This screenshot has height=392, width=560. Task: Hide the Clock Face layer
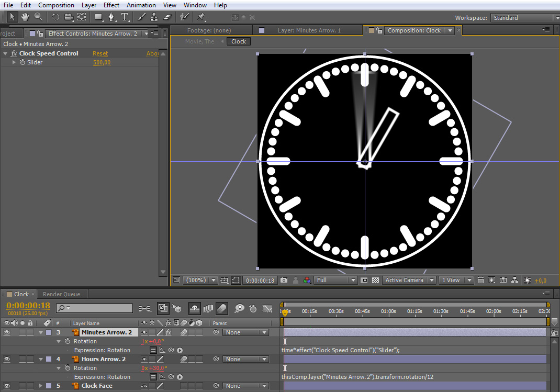click(7, 386)
